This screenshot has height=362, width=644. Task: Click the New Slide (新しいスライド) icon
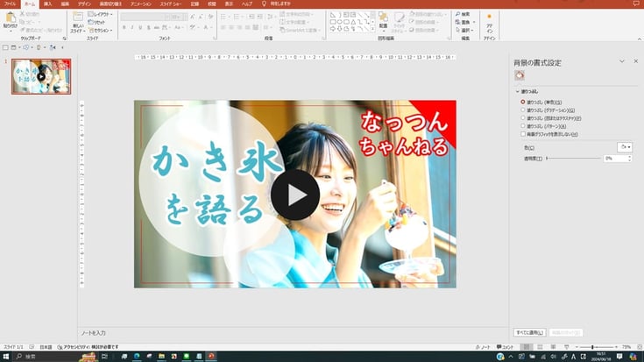78,18
